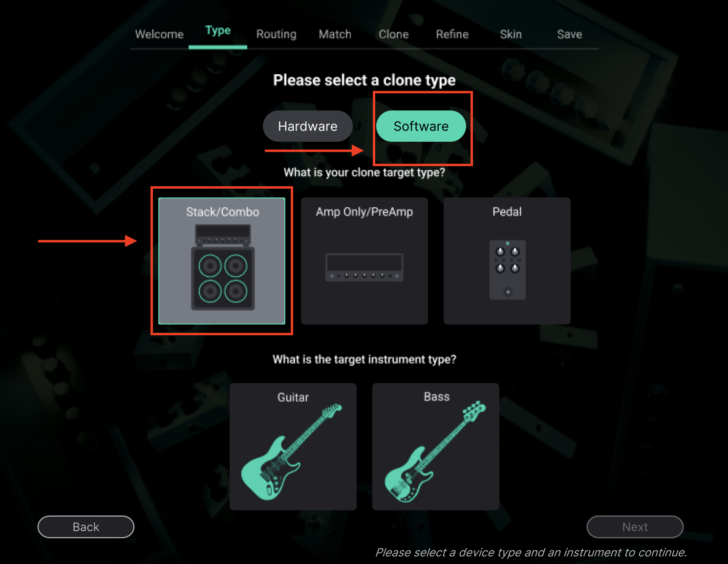Go to the Welcome tab
Viewport: 728px width, 564px height.
159,34
